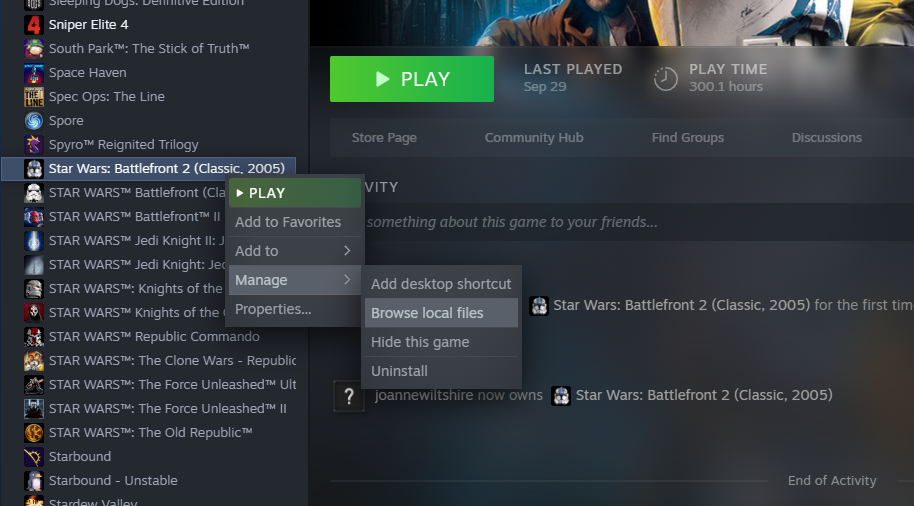Viewport: 914px width, 506px height.
Task: Open the Community Hub link
Action: [x=534, y=138]
